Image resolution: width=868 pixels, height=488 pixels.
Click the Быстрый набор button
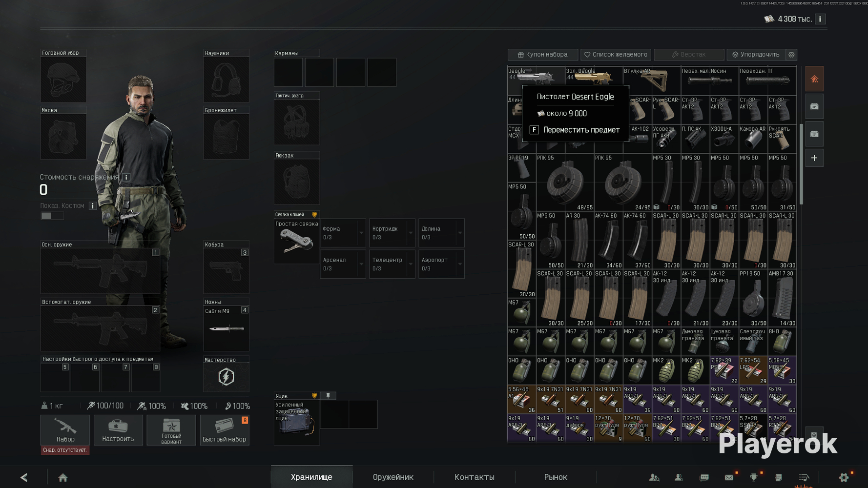pyautogui.click(x=225, y=430)
